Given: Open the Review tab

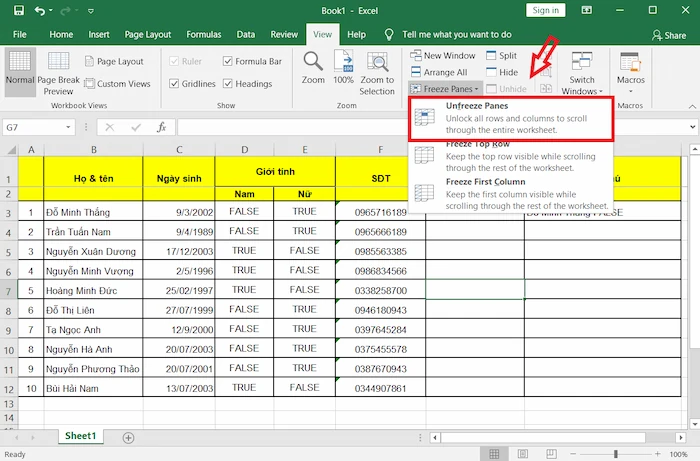Looking at the screenshot, I should click(284, 34).
